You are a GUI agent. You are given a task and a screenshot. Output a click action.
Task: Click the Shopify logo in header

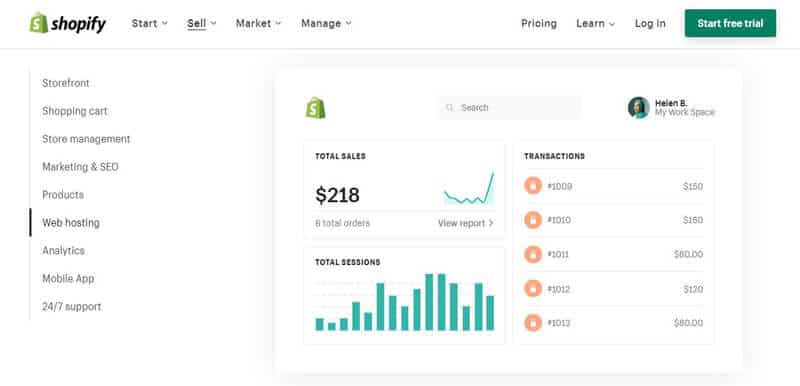pos(68,23)
